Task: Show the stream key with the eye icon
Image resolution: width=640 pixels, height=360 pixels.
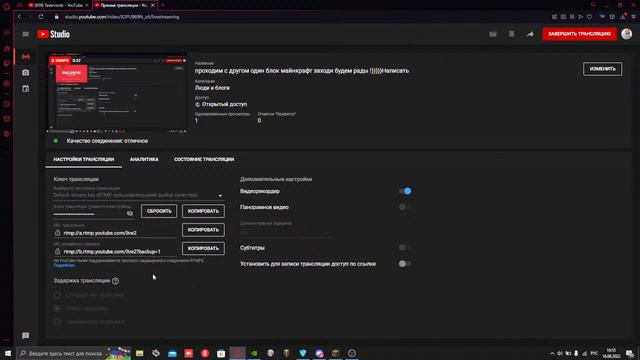Action: [130, 213]
